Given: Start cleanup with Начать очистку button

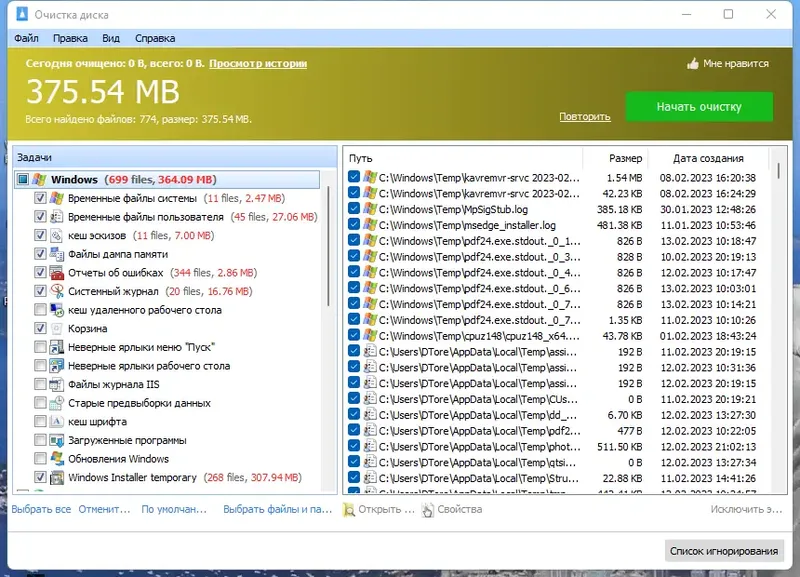Looking at the screenshot, I should [x=699, y=107].
